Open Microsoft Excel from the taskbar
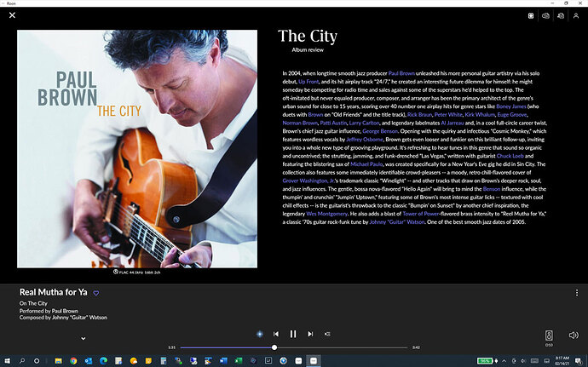 pos(239,361)
